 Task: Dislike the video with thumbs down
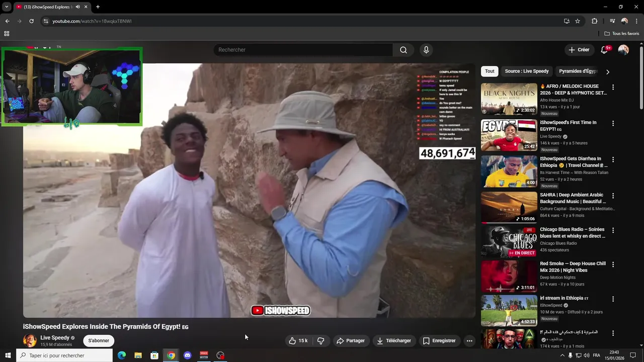pos(321,340)
